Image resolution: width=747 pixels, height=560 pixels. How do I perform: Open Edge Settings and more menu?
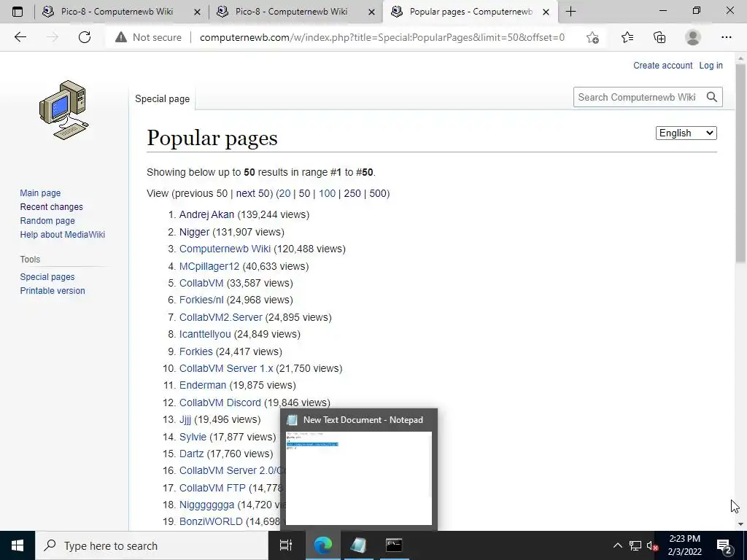tap(726, 37)
